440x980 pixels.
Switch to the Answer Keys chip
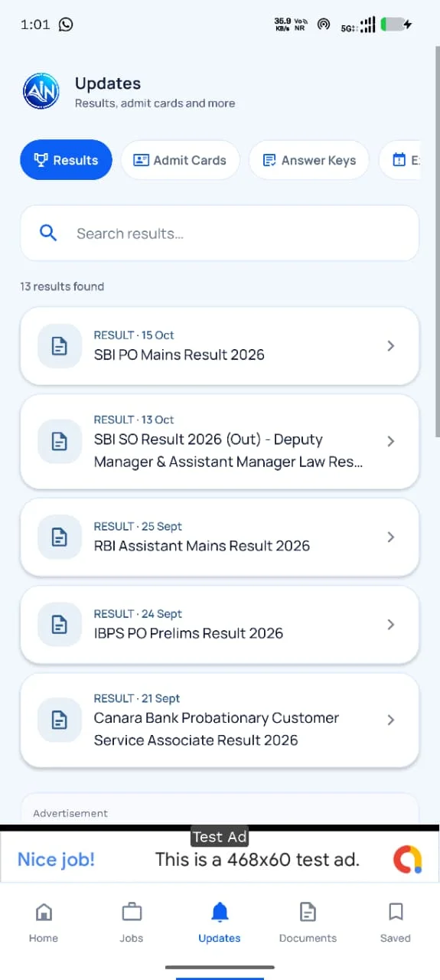[309, 160]
